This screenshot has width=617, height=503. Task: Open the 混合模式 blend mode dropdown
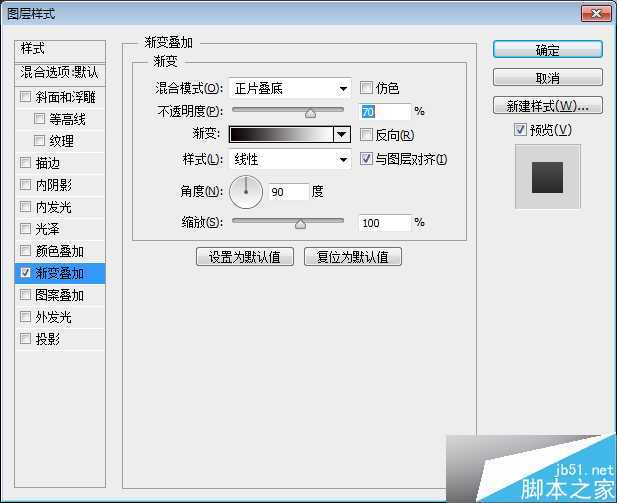pyautogui.click(x=290, y=88)
